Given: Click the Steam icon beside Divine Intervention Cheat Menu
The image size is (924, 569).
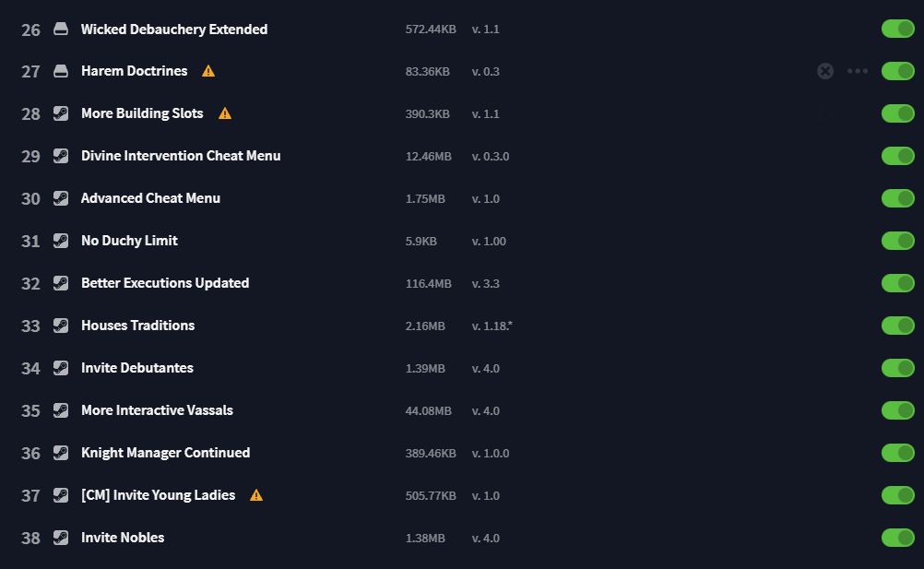Looking at the screenshot, I should (x=61, y=156).
